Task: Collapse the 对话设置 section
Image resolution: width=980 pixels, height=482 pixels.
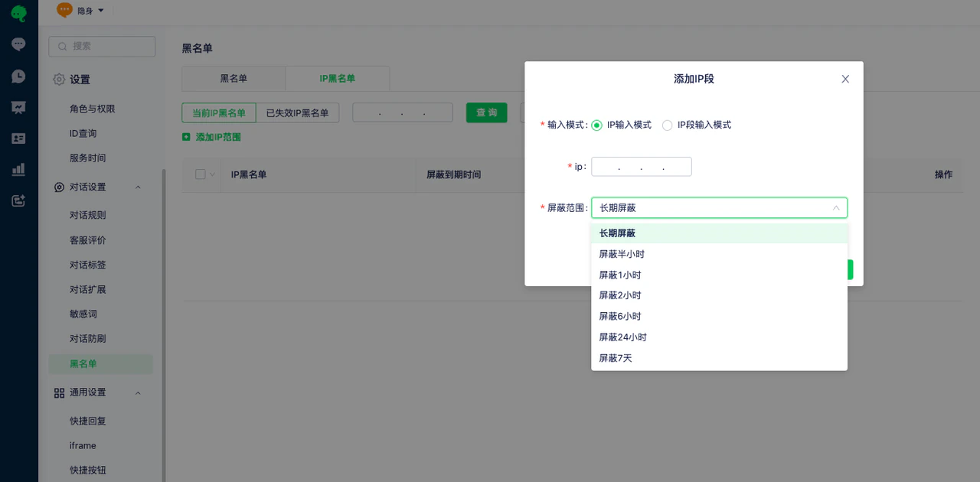Action: tap(138, 187)
